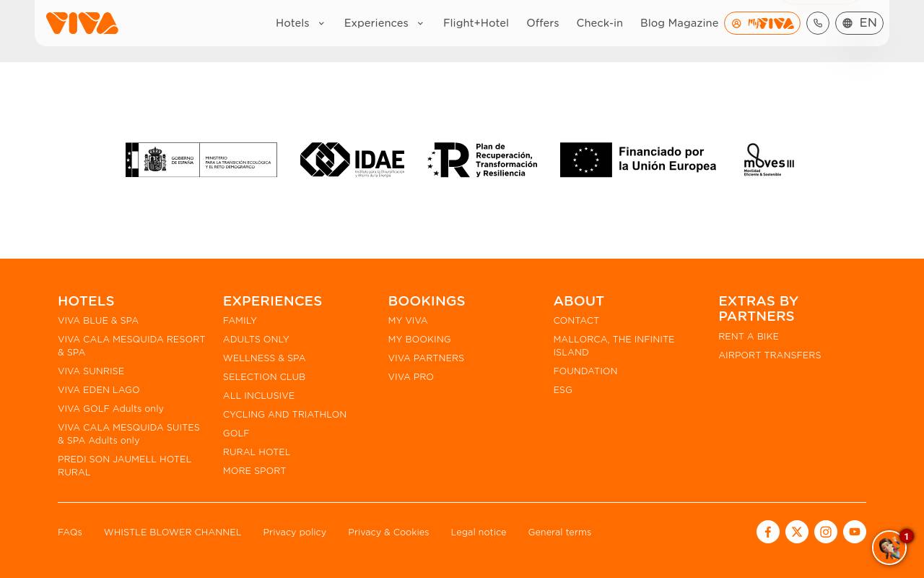Select CYCLING AND TRIATHLON link
Image resolution: width=924 pixels, height=578 pixels.
[284, 415]
